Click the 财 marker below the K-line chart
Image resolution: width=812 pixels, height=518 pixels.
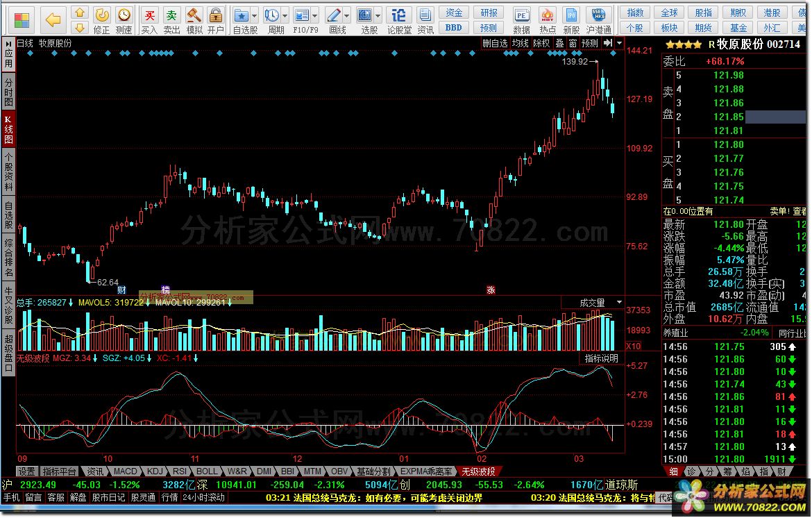point(121,290)
